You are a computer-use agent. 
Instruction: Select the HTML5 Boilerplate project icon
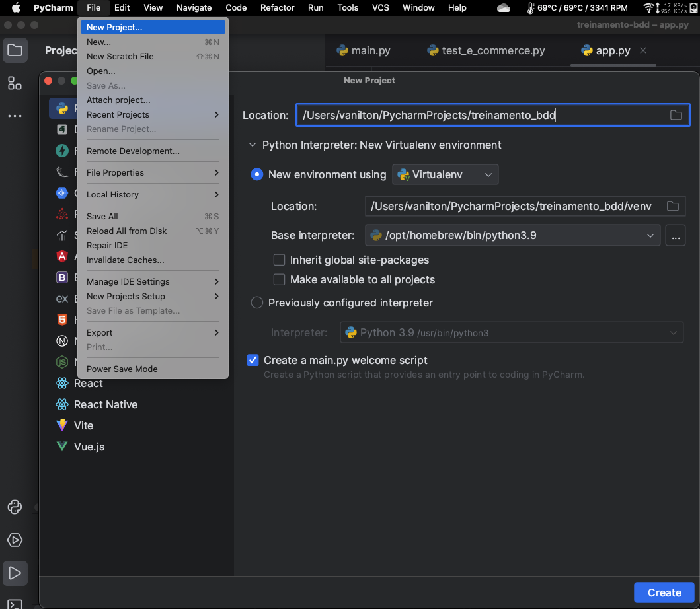point(62,320)
